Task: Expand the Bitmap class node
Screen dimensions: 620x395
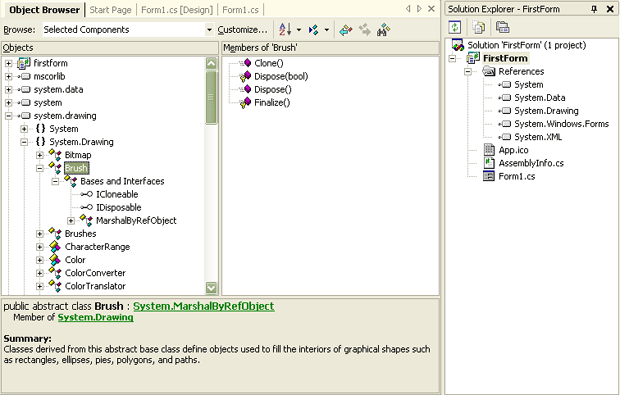Action: (x=40, y=155)
